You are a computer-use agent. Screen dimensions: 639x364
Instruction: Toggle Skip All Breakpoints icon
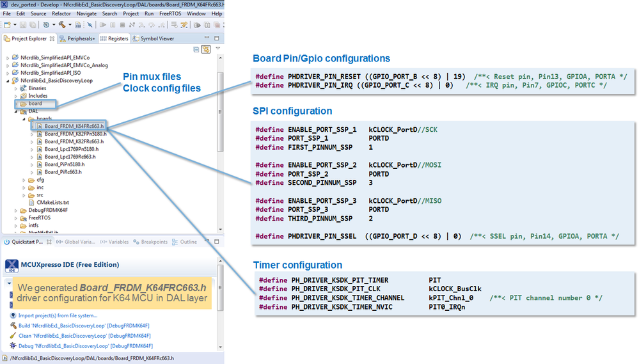click(90, 25)
